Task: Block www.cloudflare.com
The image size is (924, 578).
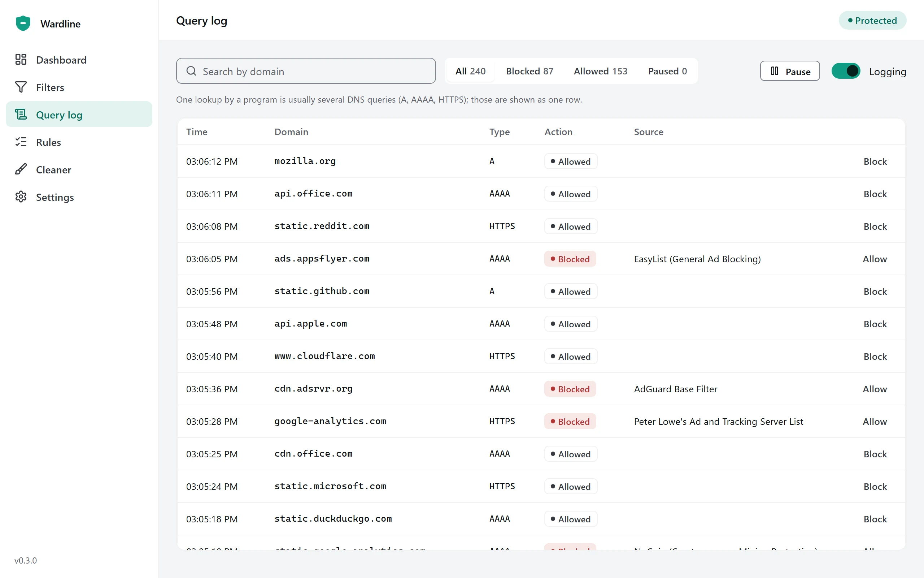Action: pyautogui.click(x=875, y=356)
